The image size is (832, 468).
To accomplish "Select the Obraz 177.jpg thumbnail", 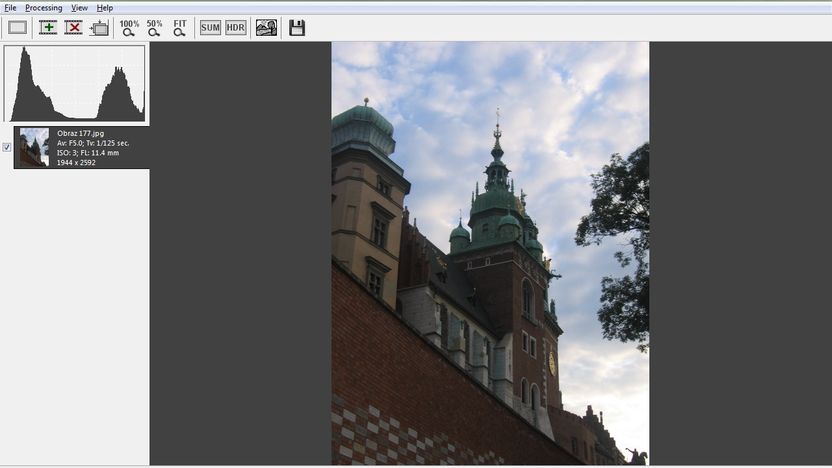I will pyautogui.click(x=34, y=148).
